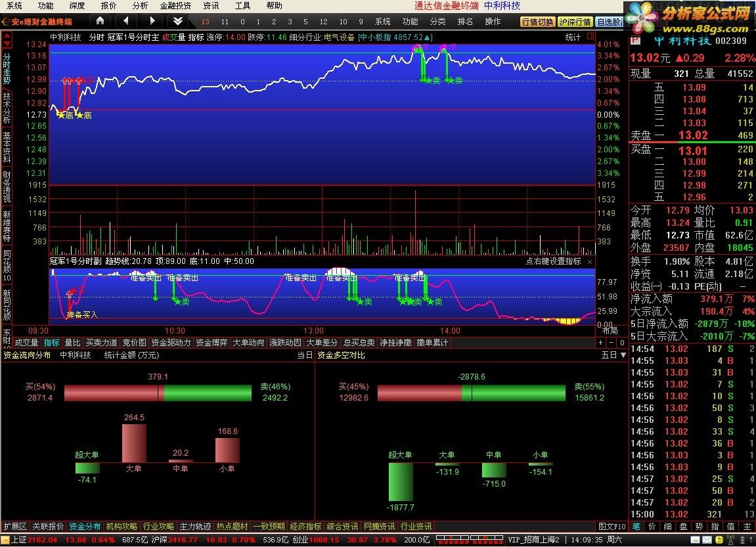Open the 帮助 menu
The width and height of the screenshot is (756, 547).
click(274, 6)
